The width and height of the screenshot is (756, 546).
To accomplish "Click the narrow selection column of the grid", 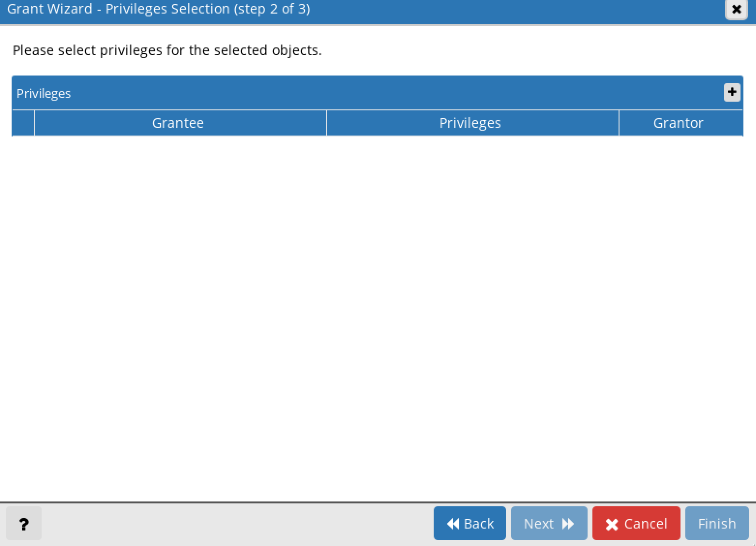I will tap(23, 122).
